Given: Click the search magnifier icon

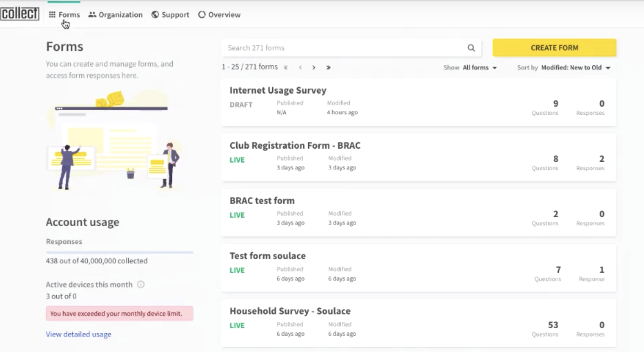Looking at the screenshot, I should 471,48.
